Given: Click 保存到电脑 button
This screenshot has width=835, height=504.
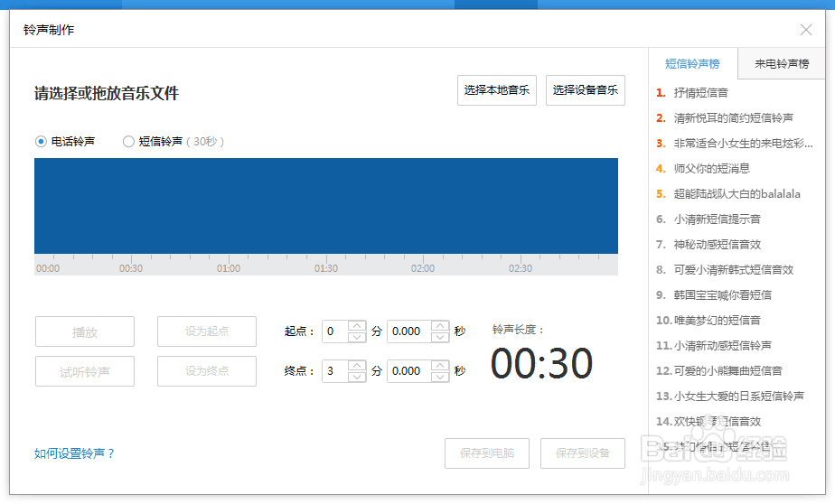Looking at the screenshot, I should [x=487, y=453].
